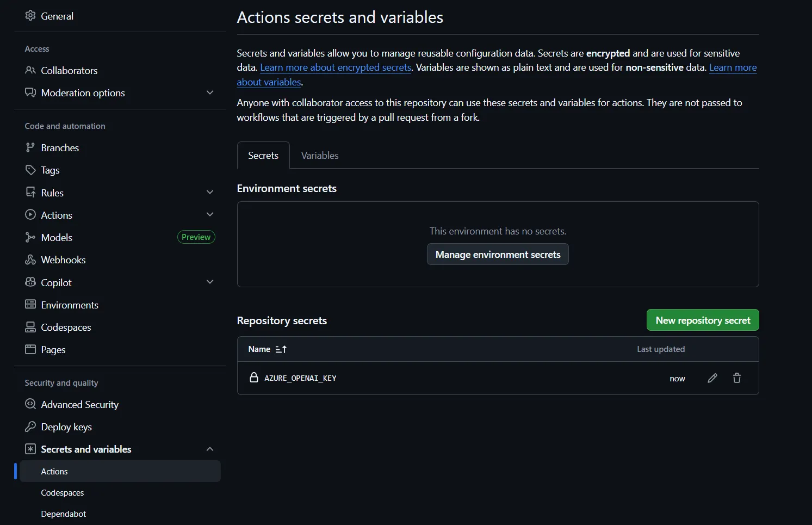The image size is (812, 525).
Task: Follow Learn more about encrypted secrets link
Action: (x=336, y=67)
